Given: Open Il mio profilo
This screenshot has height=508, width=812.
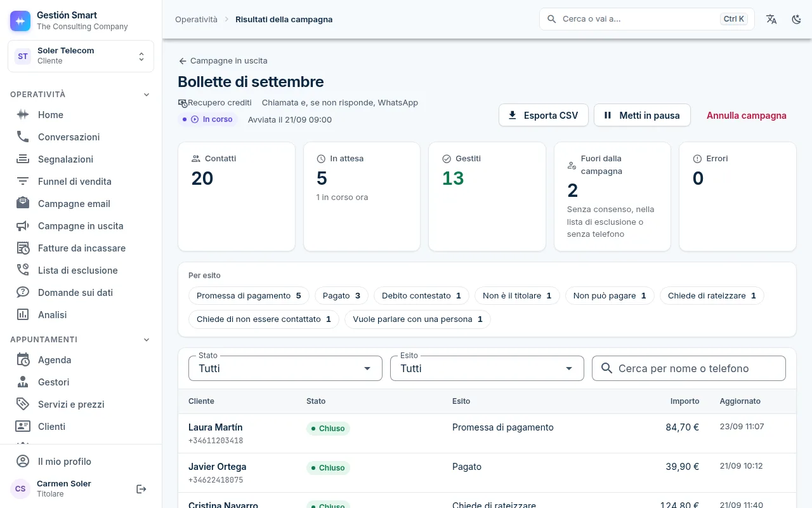Looking at the screenshot, I should 81,462.
